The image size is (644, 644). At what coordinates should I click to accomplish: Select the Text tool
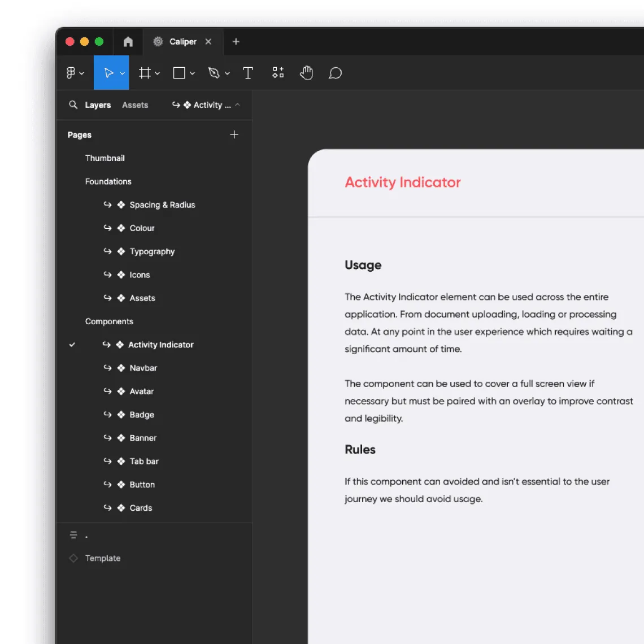pyautogui.click(x=248, y=73)
